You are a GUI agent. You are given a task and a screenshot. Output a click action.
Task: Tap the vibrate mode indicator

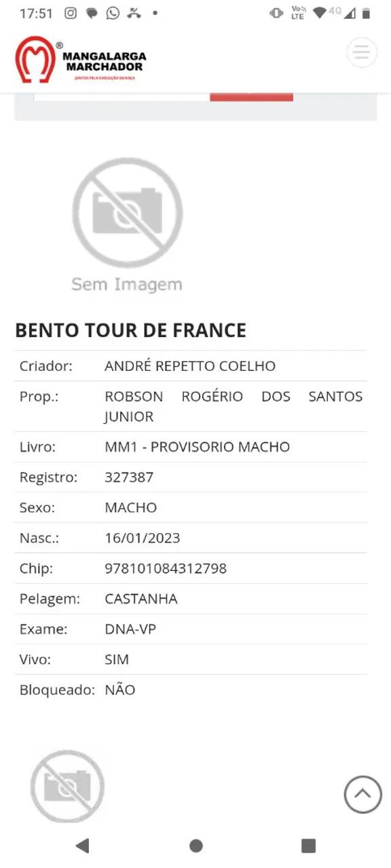point(277,12)
